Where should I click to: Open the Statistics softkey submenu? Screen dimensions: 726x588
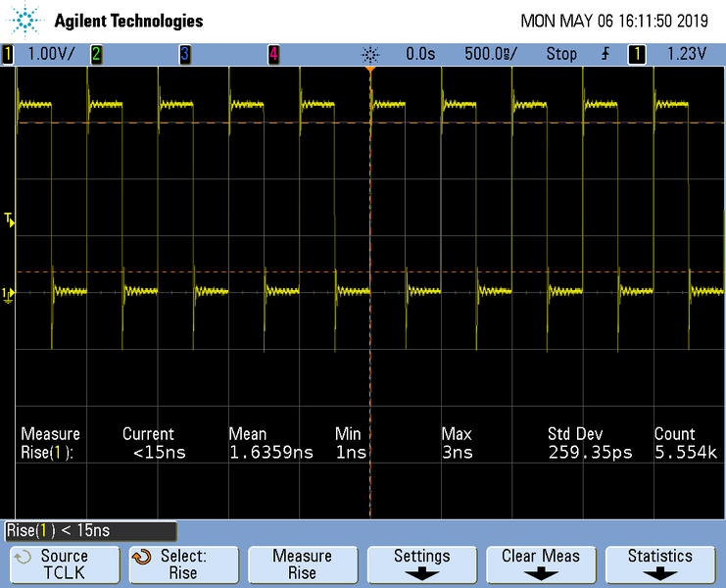pos(659,564)
